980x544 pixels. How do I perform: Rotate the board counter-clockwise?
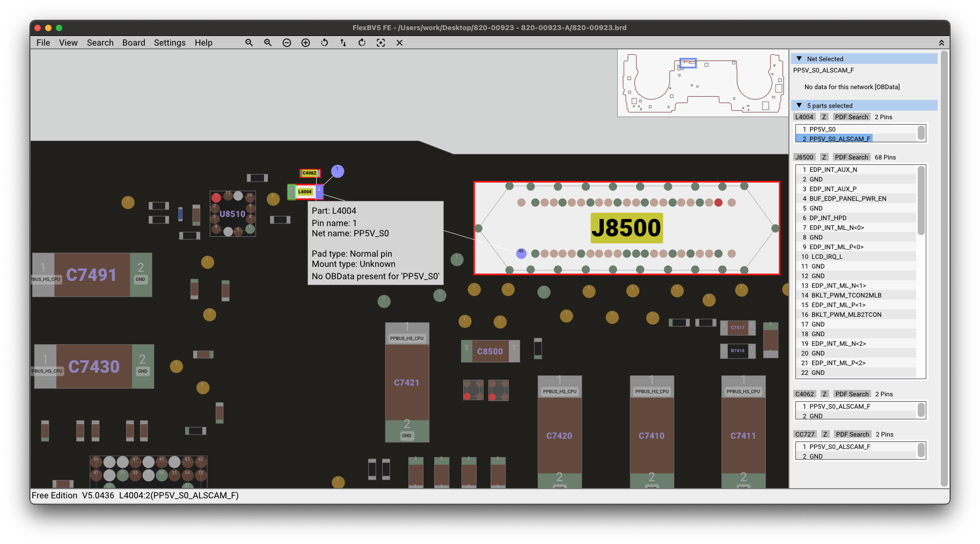(324, 42)
